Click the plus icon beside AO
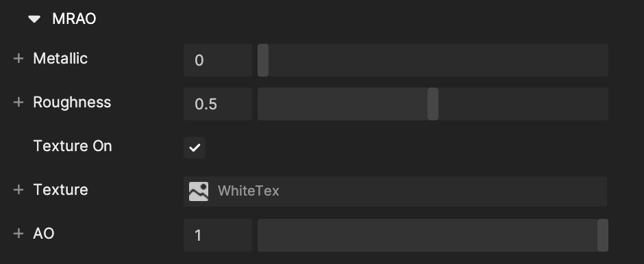This screenshot has height=264, width=644. coord(18,234)
